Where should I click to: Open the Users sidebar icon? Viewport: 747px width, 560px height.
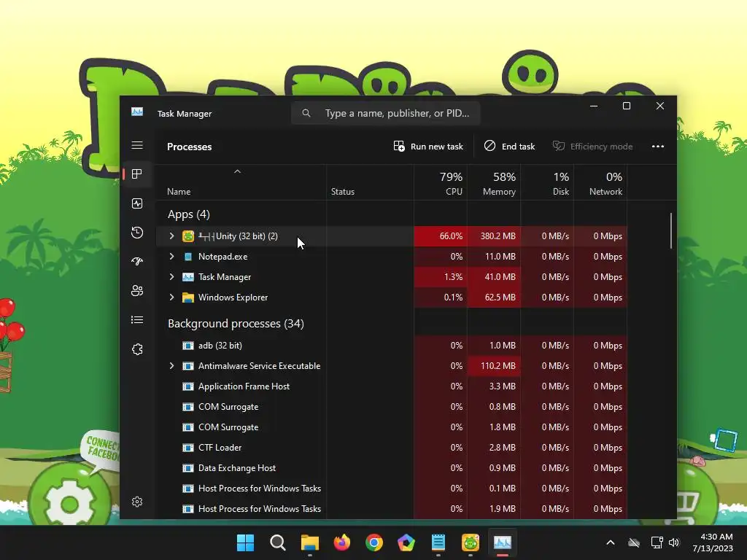point(137,290)
